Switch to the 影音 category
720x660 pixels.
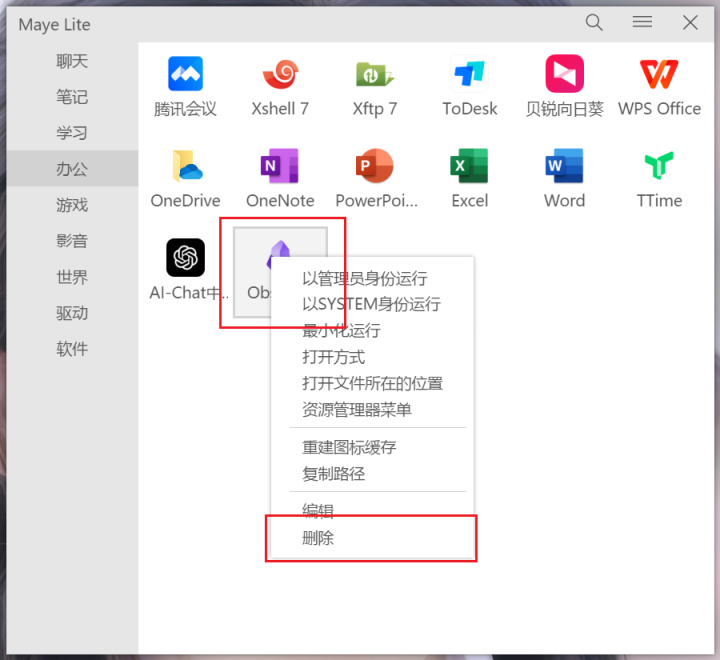click(x=72, y=241)
